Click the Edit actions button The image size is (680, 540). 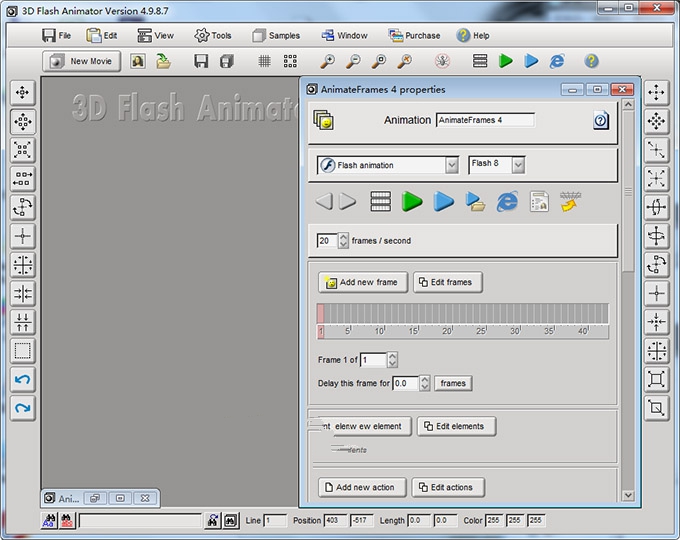coord(448,488)
